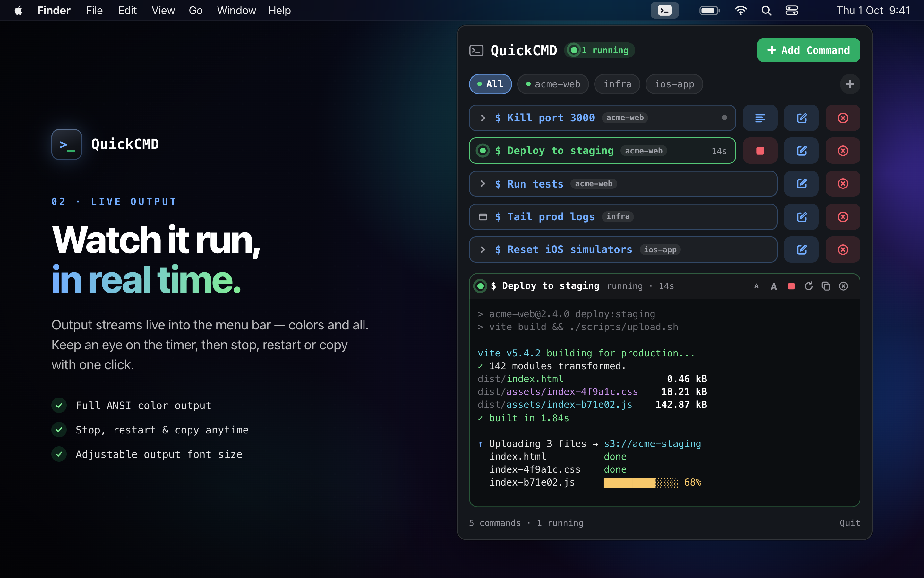Edit the Reset iOS simulators command
This screenshot has height=578, width=924.
point(801,250)
